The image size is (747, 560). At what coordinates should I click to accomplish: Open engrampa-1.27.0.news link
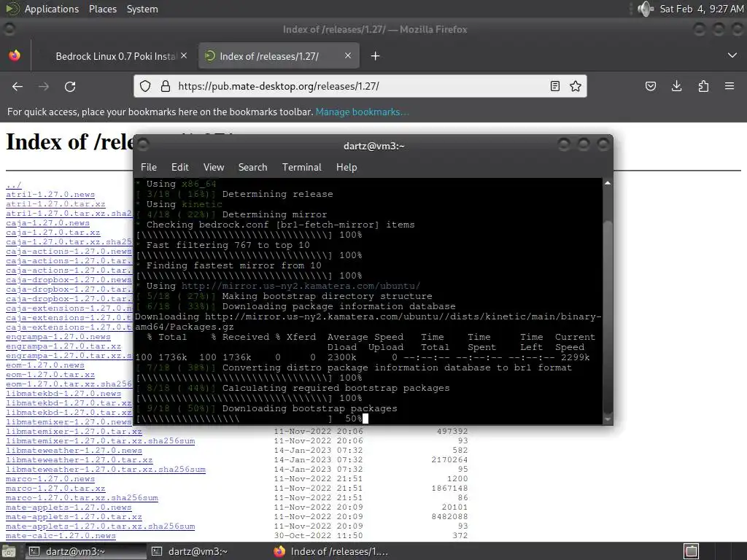coord(58,337)
